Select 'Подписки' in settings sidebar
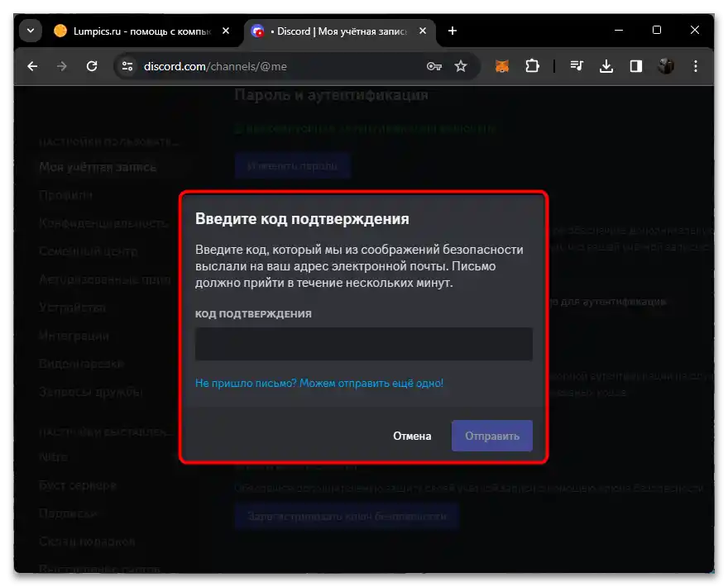The height and width of the screenshot is (587, 728). coord(68,513)
